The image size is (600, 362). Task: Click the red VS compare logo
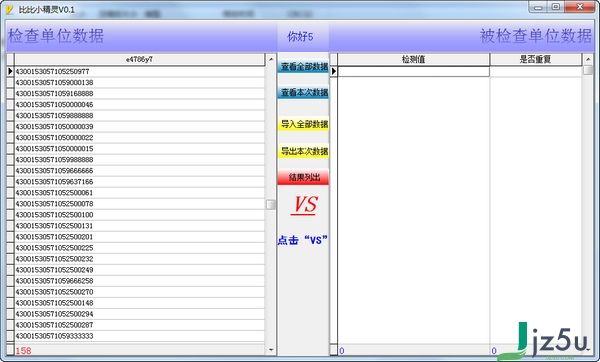click(305, 205)
